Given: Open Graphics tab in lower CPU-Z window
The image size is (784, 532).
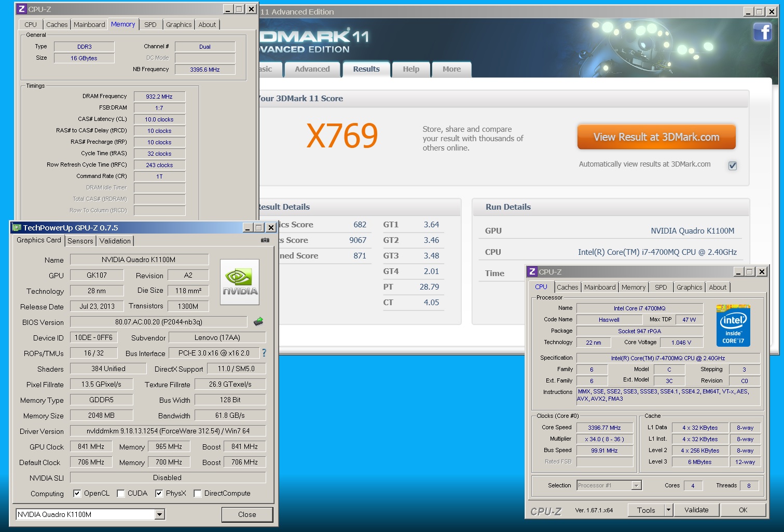Looking at the screenshot, I should tap(689, 287).
